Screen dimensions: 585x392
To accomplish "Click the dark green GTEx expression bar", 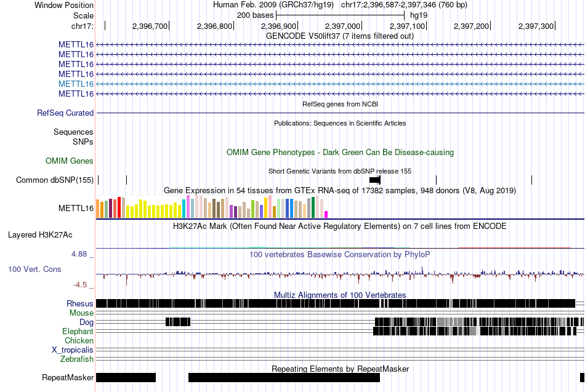I will click(313, 207).
